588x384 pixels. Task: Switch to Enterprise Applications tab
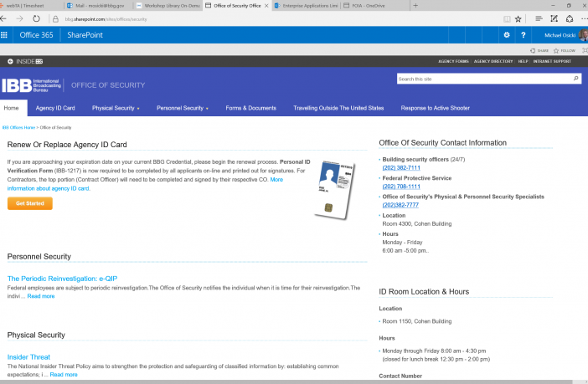pyautogui.click(x=307, y=6)
